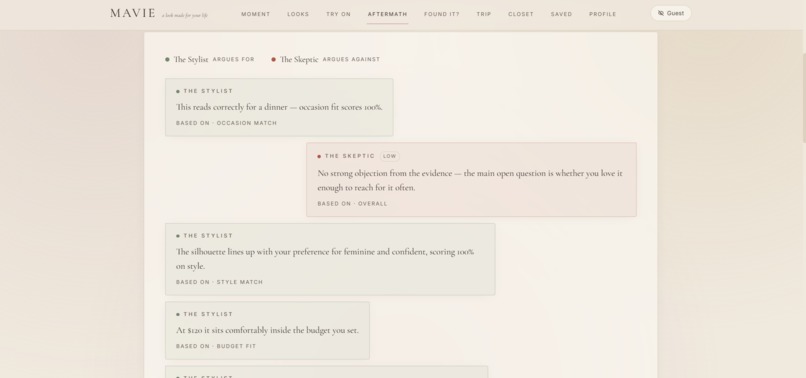Click 'BASED ON · BUDGET FIT' text

tap(216, 347)
